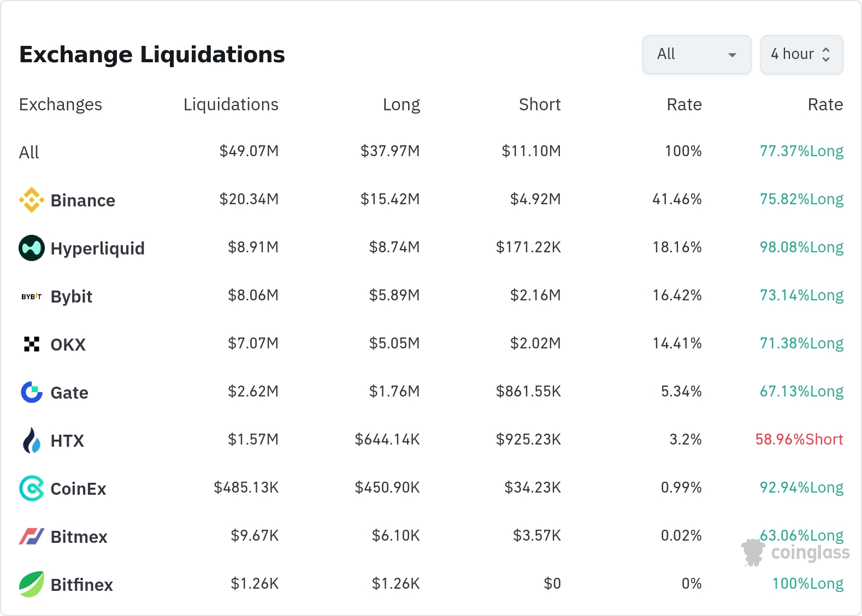862x616 pixels.
Task: Click the Bitfinex leaf logo icon
Action: pos(32,585)
